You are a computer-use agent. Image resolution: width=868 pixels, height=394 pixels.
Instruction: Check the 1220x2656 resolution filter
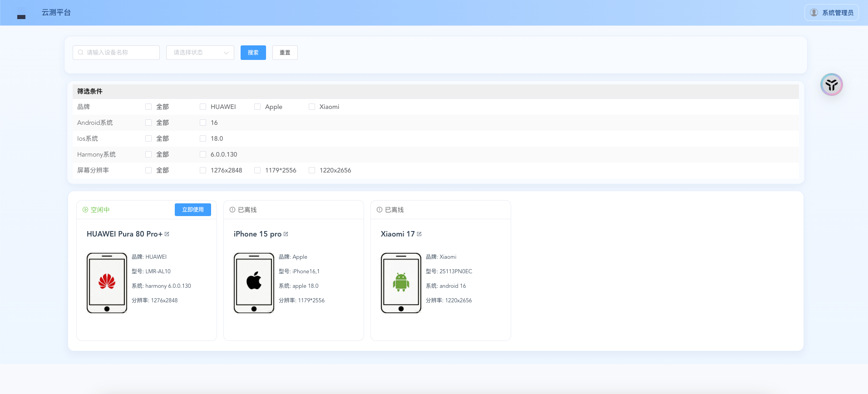pos(312,170)
